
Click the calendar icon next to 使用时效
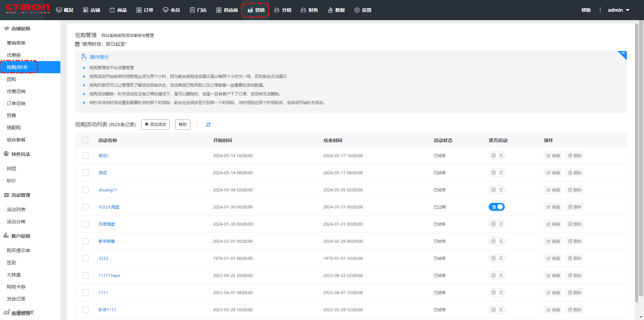pos(77,44)
